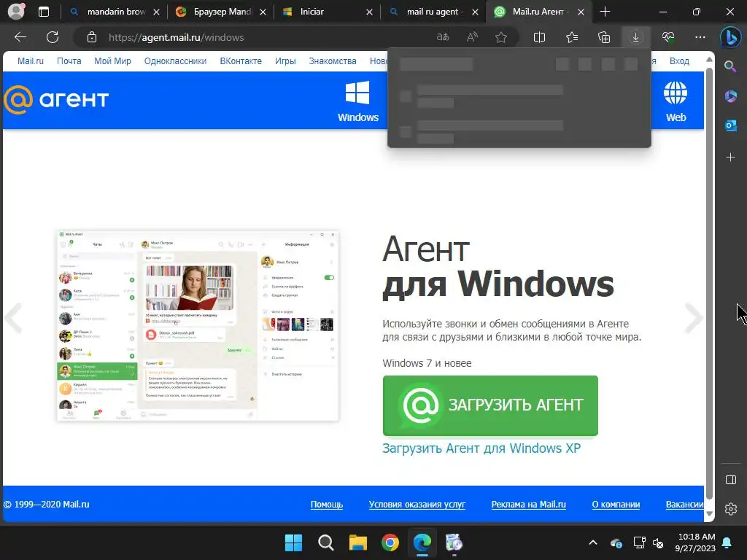
Task: Open Windows taskbar search
Action: click(x=326, y=542)
